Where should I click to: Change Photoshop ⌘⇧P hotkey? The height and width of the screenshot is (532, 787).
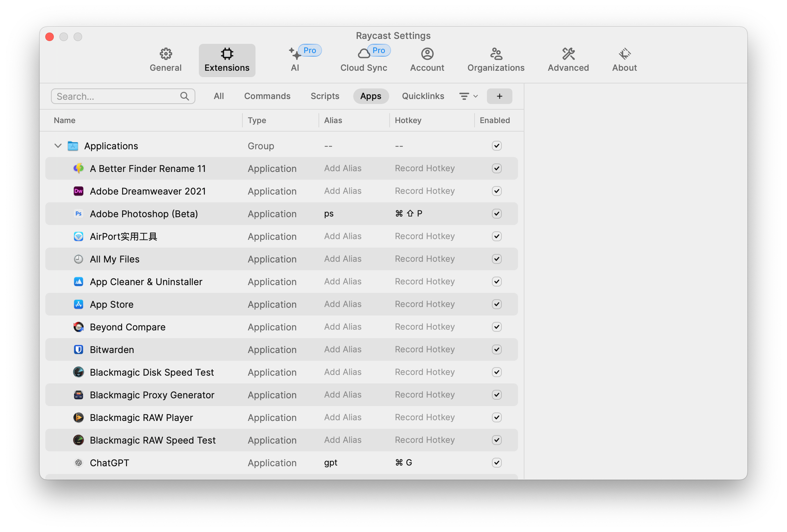click(409, 214)
